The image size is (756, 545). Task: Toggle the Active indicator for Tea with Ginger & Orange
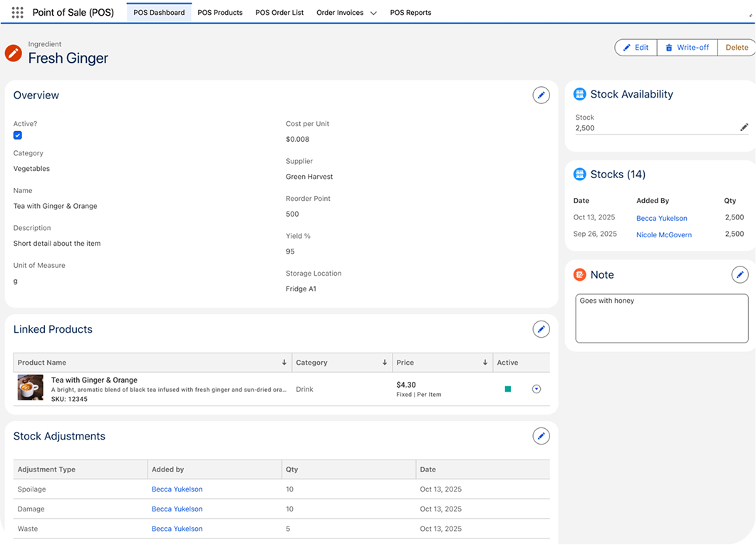tap(508, 388)
